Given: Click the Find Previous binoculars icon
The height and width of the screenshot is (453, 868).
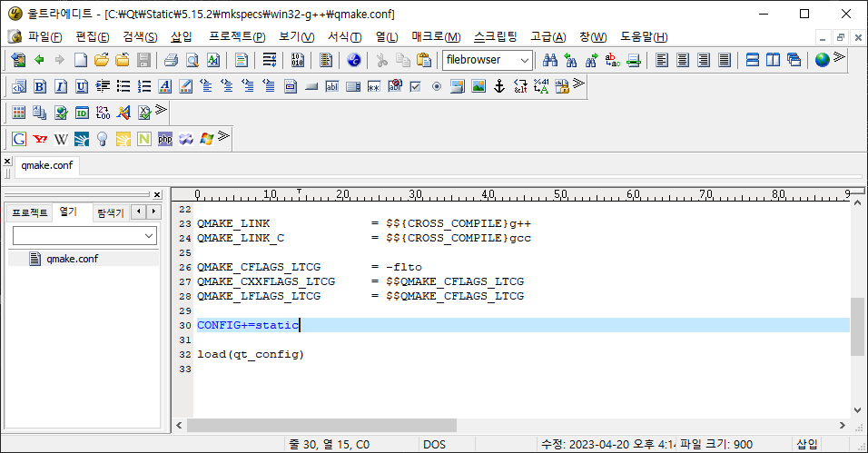Looking at the screenshot, I should pos(571,60).
